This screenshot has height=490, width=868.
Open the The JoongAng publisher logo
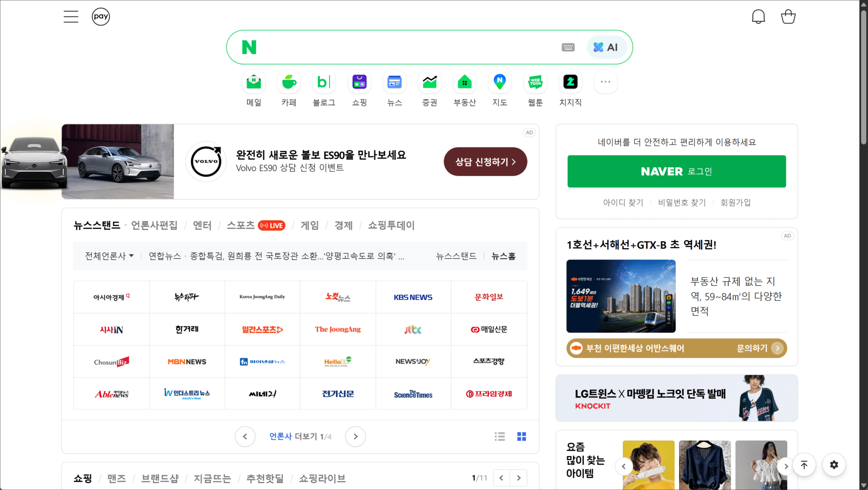tap(338, 329)
